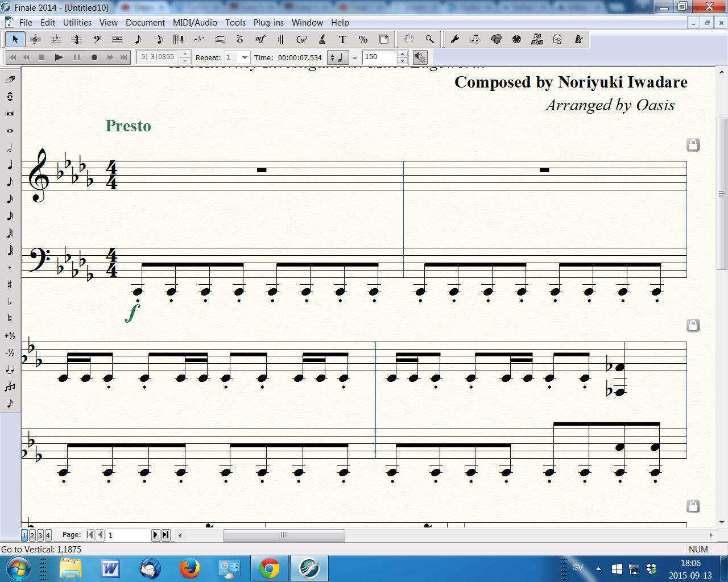Image resolution: width=728 pixels, height=582 pixels.
Task: Switch to layer 2 button
Action: click(32, 535)
